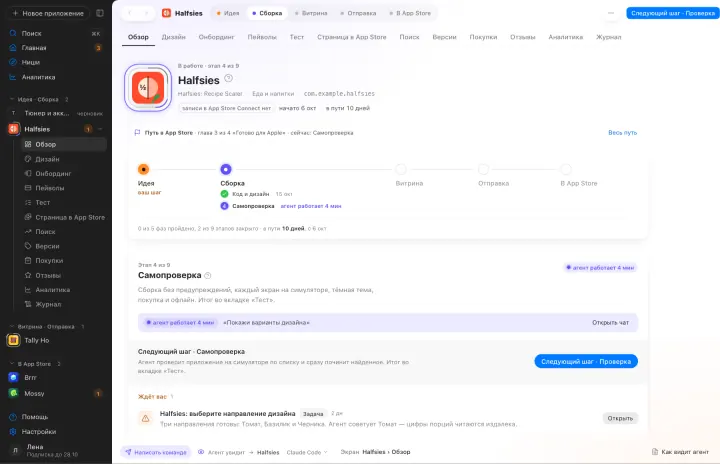Click warning icon on design direction task
The width and height of the screenshot is (720, 464).
click(146, 418)
